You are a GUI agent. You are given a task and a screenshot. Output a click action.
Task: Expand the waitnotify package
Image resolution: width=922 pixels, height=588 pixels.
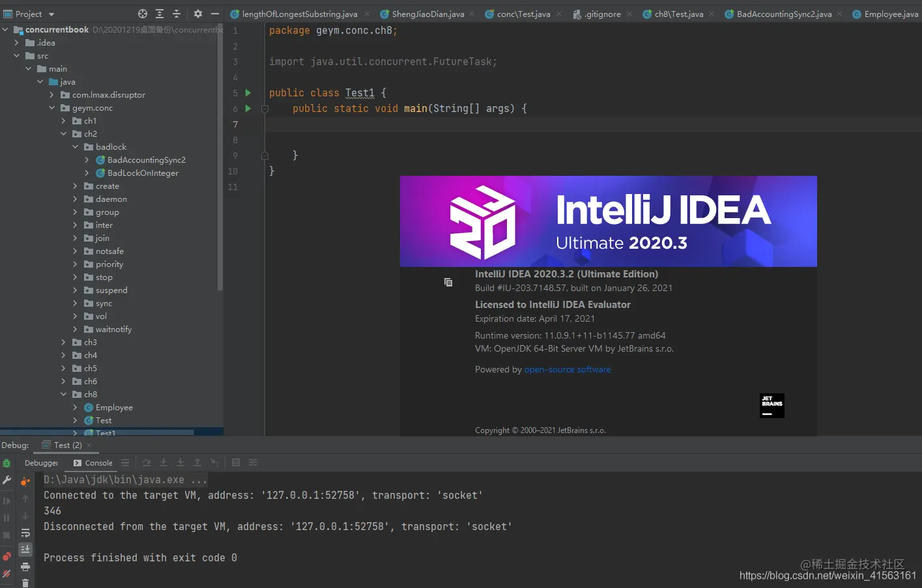(x=76, y=329)
